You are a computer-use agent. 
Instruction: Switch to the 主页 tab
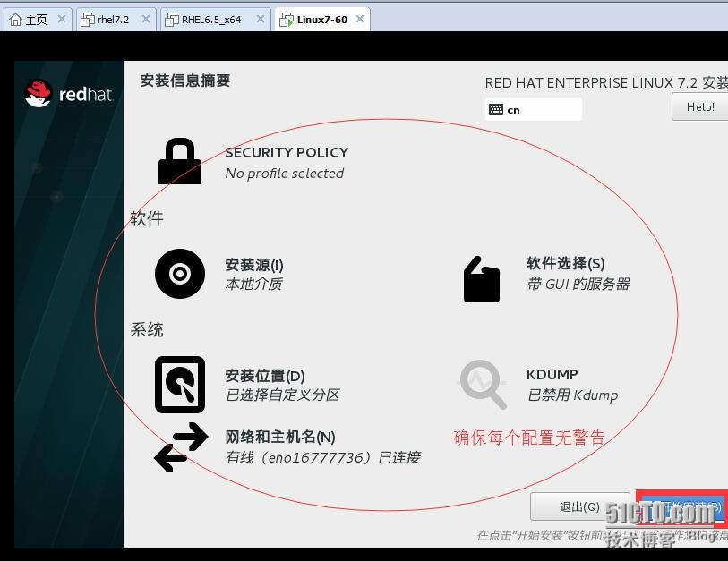tap(38, 20)
